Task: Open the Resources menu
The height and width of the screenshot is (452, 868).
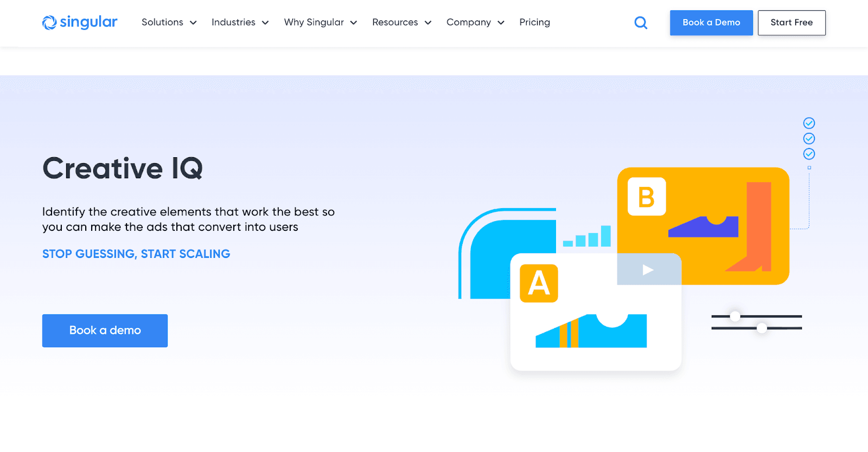Action: coord(401,22)
